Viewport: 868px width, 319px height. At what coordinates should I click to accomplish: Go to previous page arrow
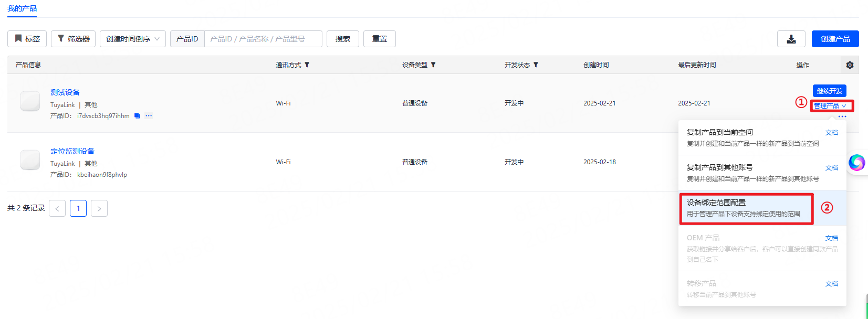coord(57,208)
